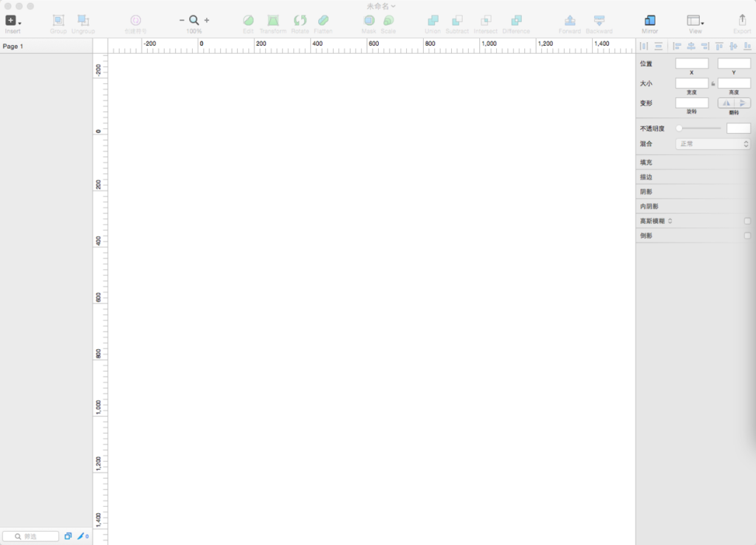Flip vertically with the right flip button
Image resolution: width=756 pixels, height=545 pixels.
pos(743,103)
